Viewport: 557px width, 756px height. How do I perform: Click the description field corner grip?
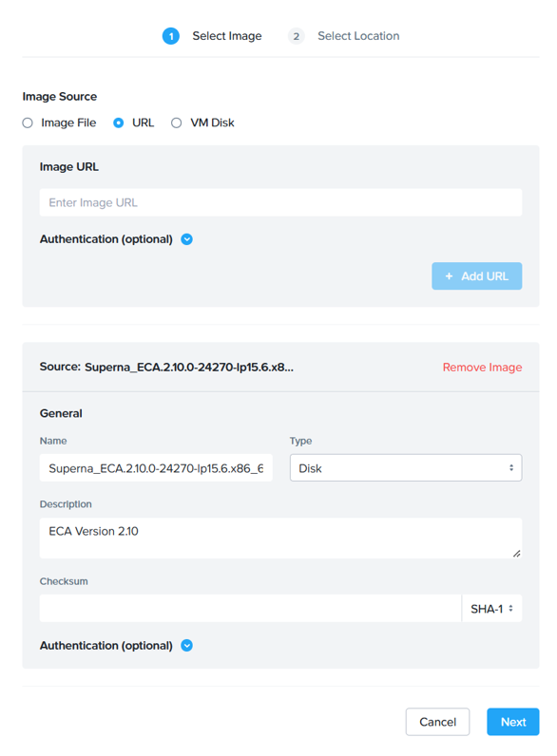(x=516, y=554)
